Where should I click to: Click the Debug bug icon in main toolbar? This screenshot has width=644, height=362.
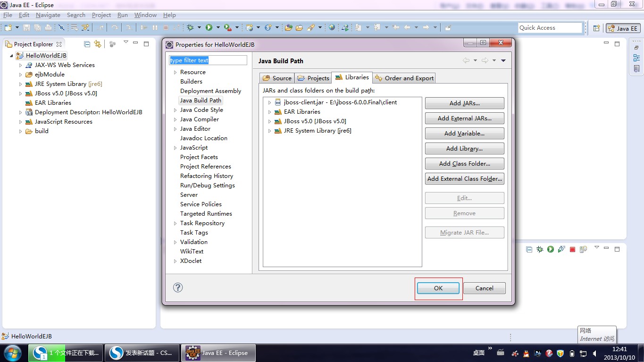(x=190, y=28)
